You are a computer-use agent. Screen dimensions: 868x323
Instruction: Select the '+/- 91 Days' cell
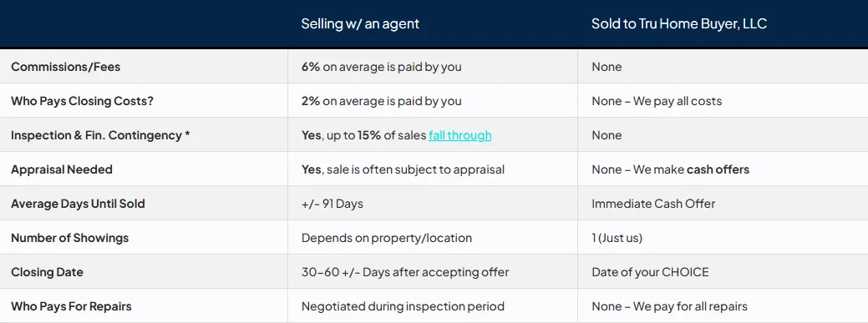[332, 204]
